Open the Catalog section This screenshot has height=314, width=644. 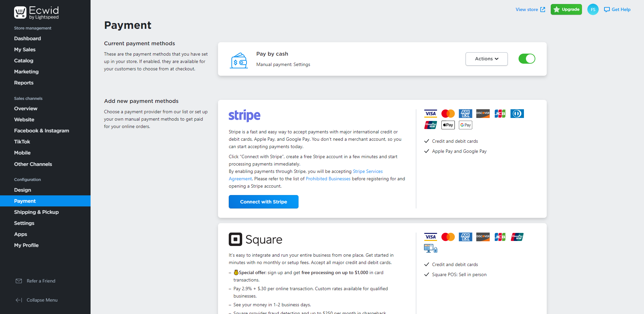tap(23, 61)
